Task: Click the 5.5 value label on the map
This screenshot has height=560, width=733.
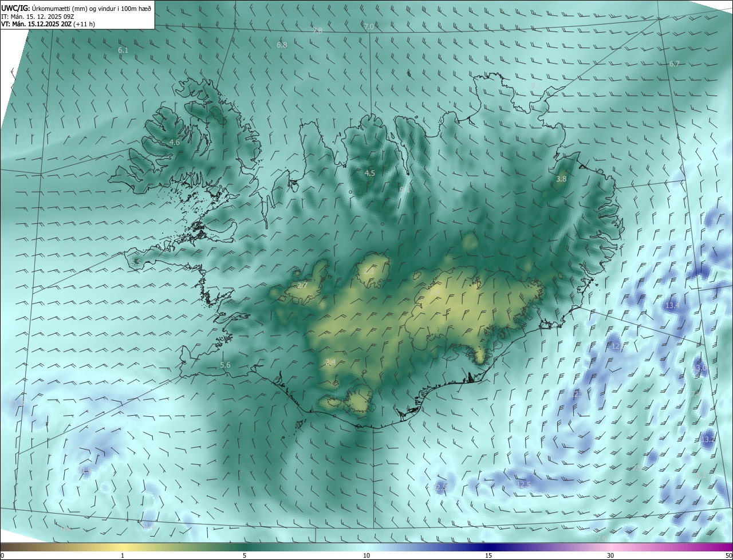Action: [136, 262]
